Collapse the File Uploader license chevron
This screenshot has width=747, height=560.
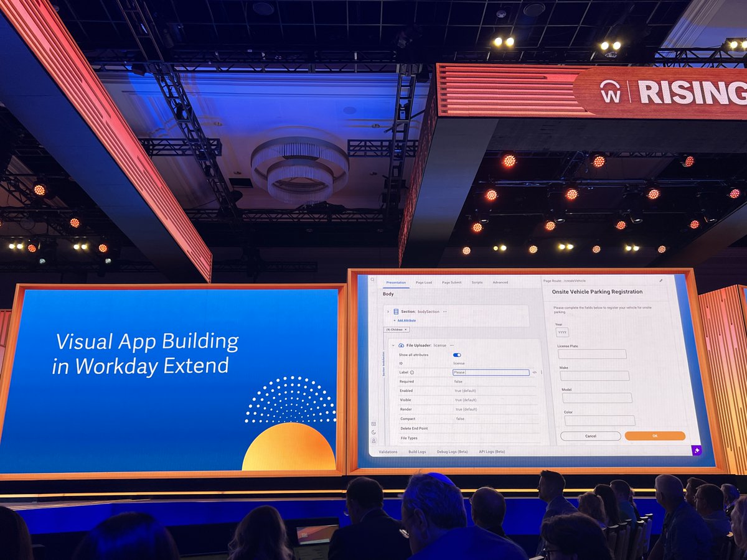point(393,345)
